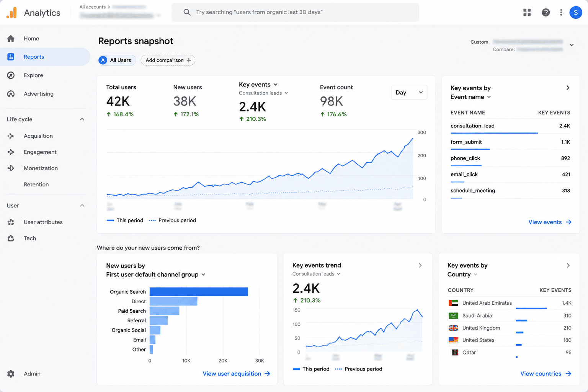Image resolution: width=588 pixels, height=392 pixels.
Task: Click the All Users segment chip
Action: [x=117, y=60]
